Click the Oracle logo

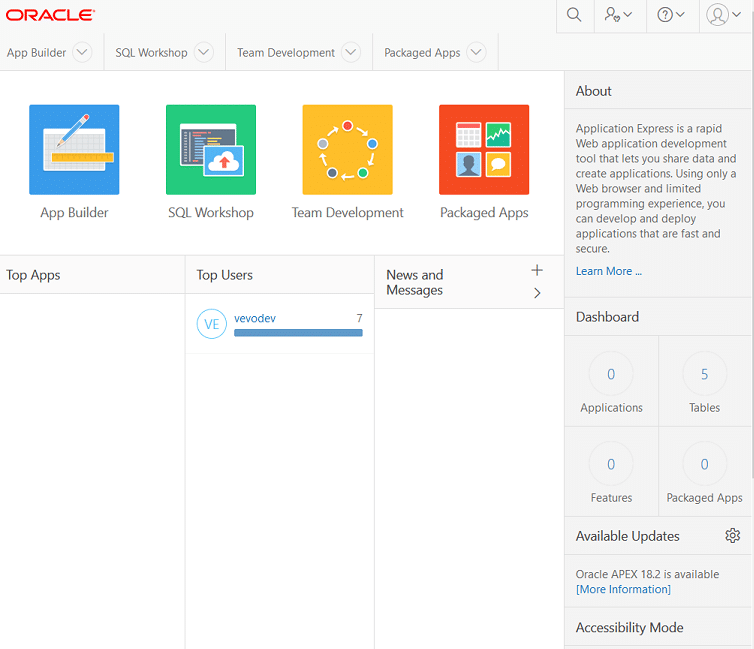point(50,15)
